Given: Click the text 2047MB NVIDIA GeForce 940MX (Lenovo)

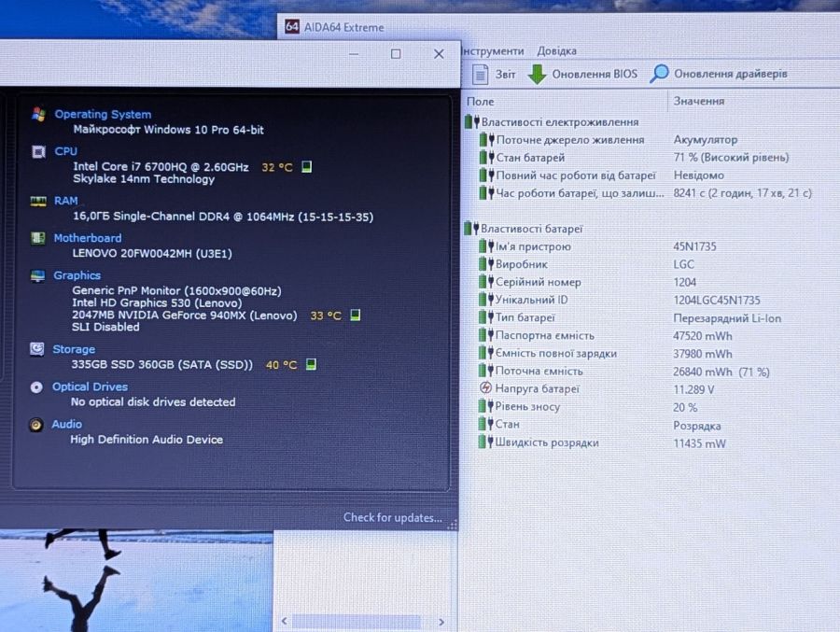Looking at the screenshot, I should pyautogui.click(x=184, y=316).
